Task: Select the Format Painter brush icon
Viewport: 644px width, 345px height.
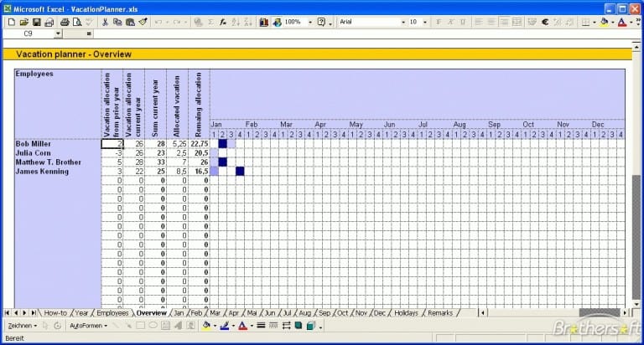Action: tap(143, 22)
